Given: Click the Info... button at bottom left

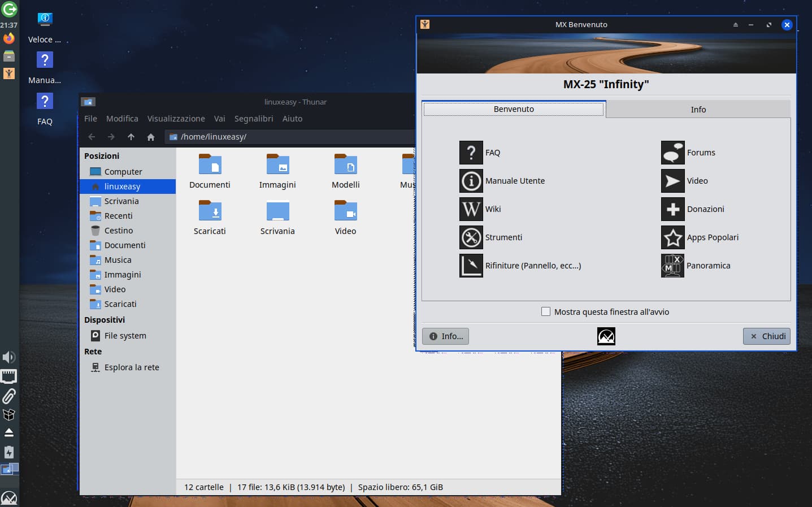Looking at the screenshot, I should point(445,336).
